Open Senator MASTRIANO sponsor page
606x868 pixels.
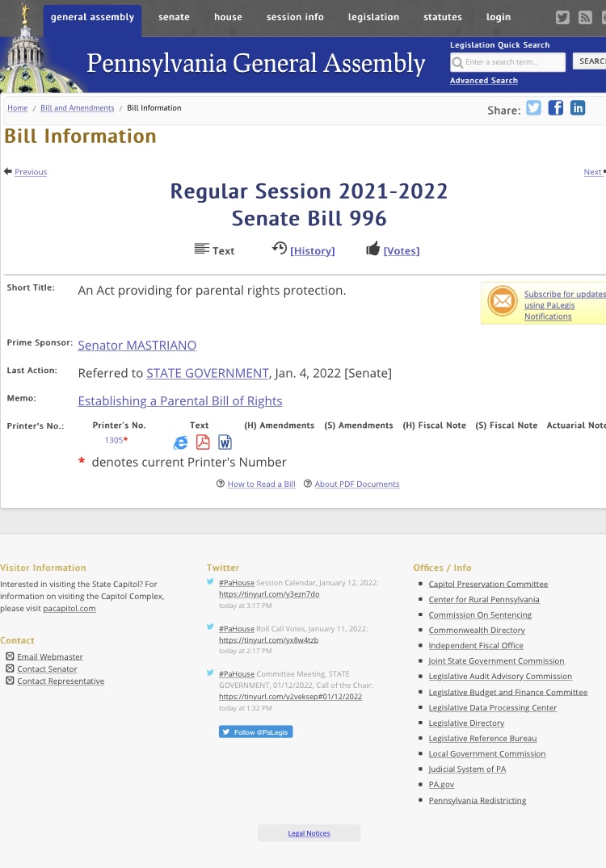(x=137, y=346)
